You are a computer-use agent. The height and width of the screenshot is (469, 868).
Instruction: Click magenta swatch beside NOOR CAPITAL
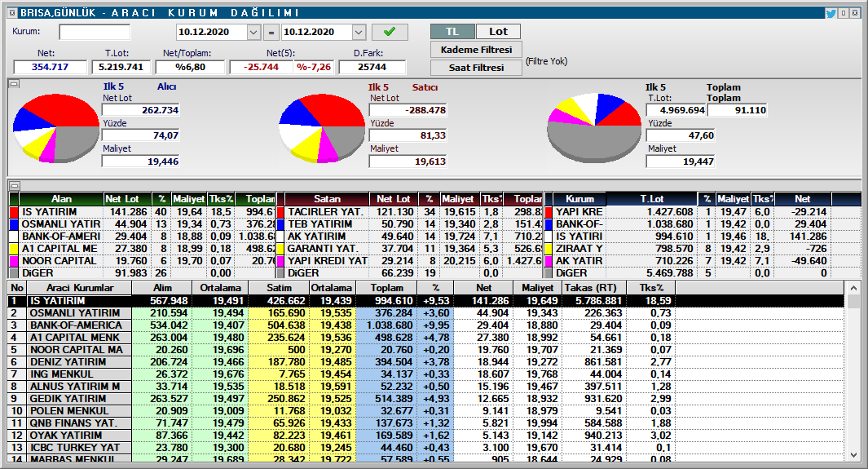(x=15, y=261)
